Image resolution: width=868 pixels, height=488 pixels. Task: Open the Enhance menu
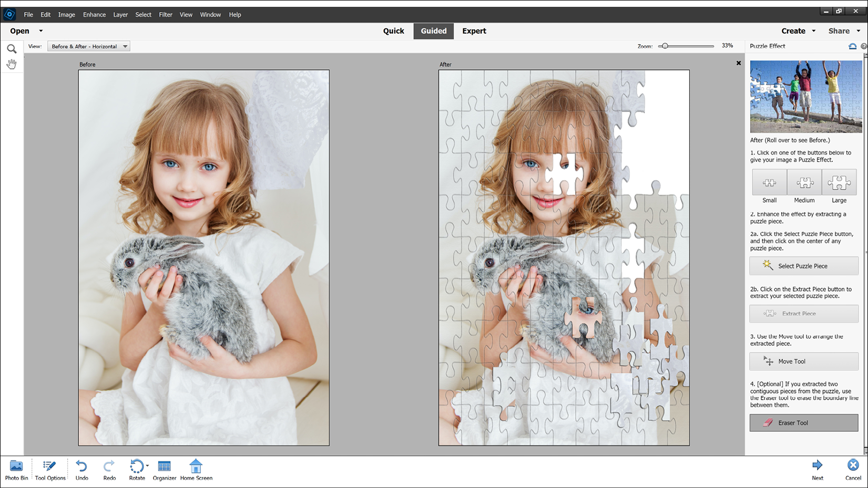[94, 14]
